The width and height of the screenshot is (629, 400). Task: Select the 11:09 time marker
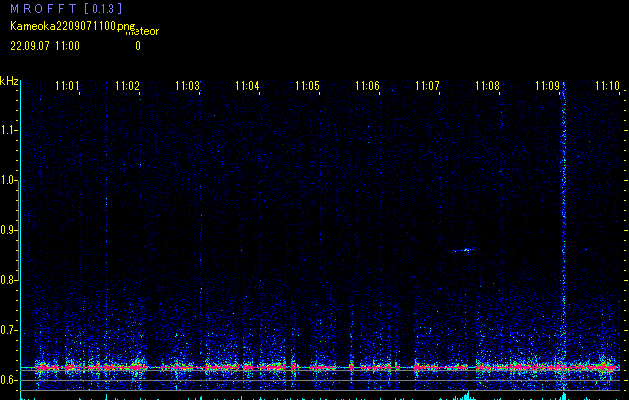pos(547,86)
